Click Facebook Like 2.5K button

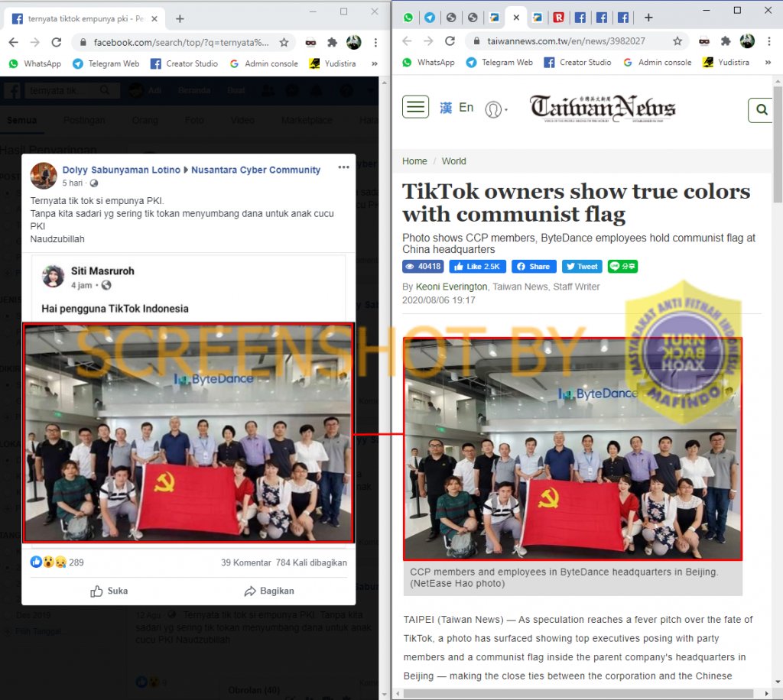coord(477,267)
